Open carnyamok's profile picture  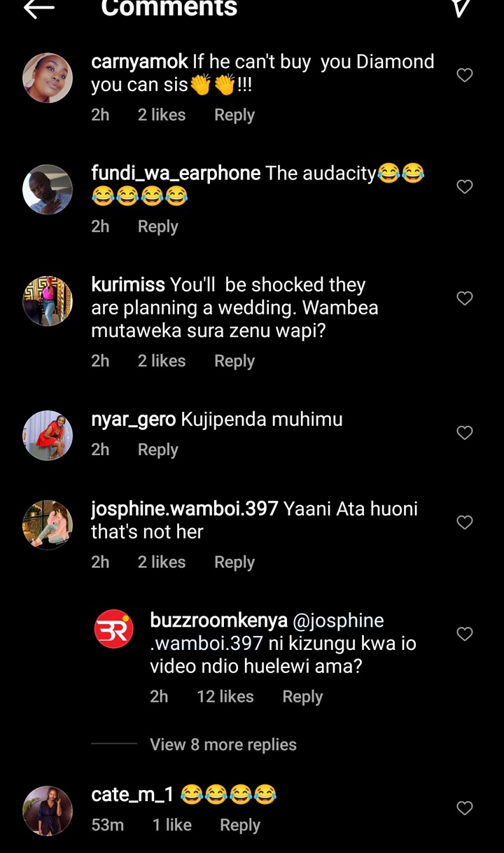48,78
